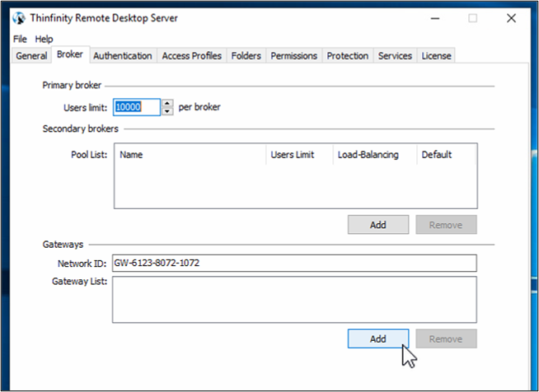Minimize the Thinfinity Remote Desktop Server window
The image size is (539, 392).
click(429, 19)
